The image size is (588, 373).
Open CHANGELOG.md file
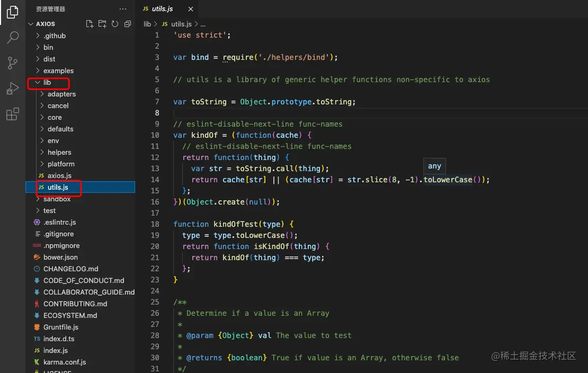[80, 269]
